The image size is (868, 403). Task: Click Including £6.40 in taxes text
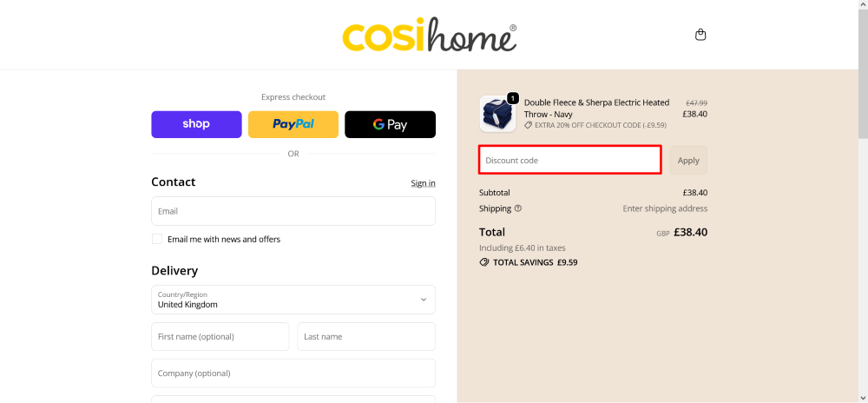(522, 248)
